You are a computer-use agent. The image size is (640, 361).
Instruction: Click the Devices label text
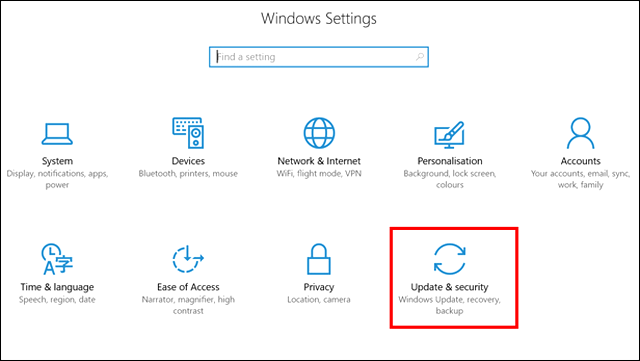click(188, 161)
